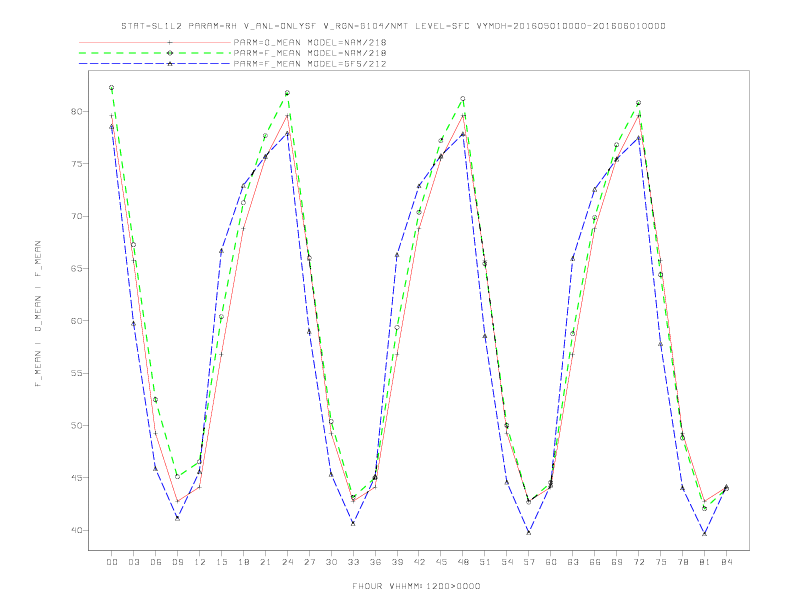The width and height of the screenshot is (792, 612).
Task: Click x-axis tick label 48
Action: click(463, 562)
